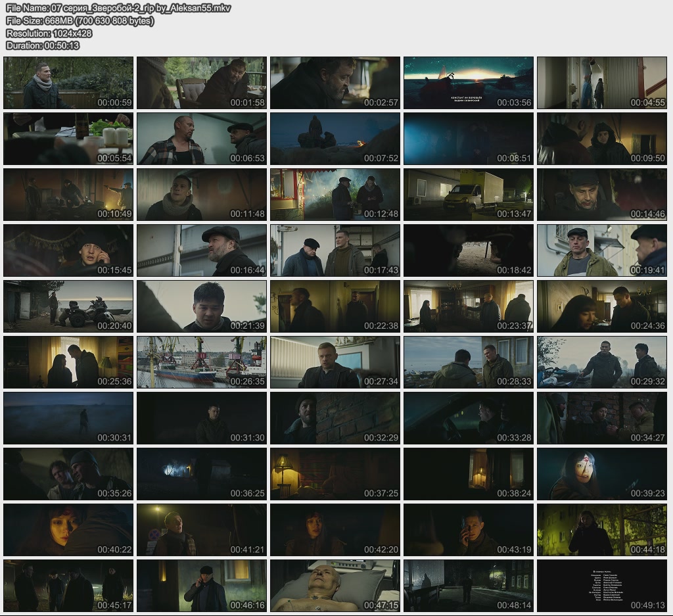Click the dinner table frame at 00:05:54
Image resolution: width=673 pixels, height=616 pixels.
coord(68,139)
